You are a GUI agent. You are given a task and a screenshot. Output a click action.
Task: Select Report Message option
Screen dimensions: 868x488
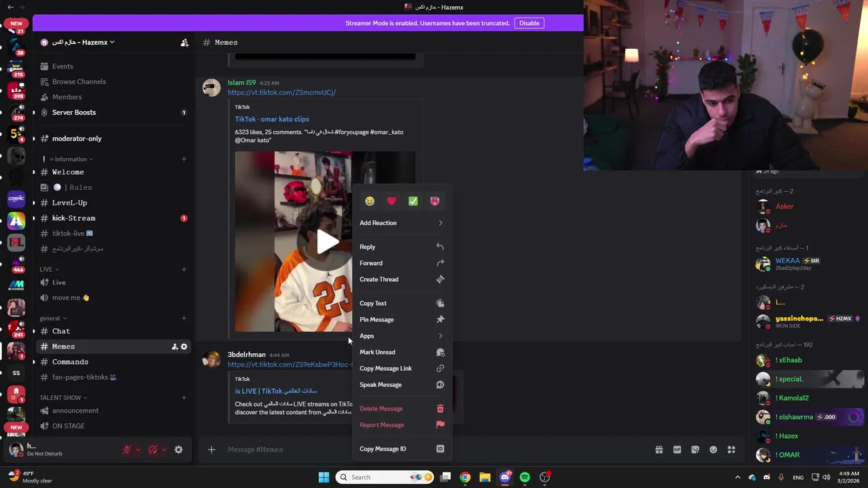401,425
